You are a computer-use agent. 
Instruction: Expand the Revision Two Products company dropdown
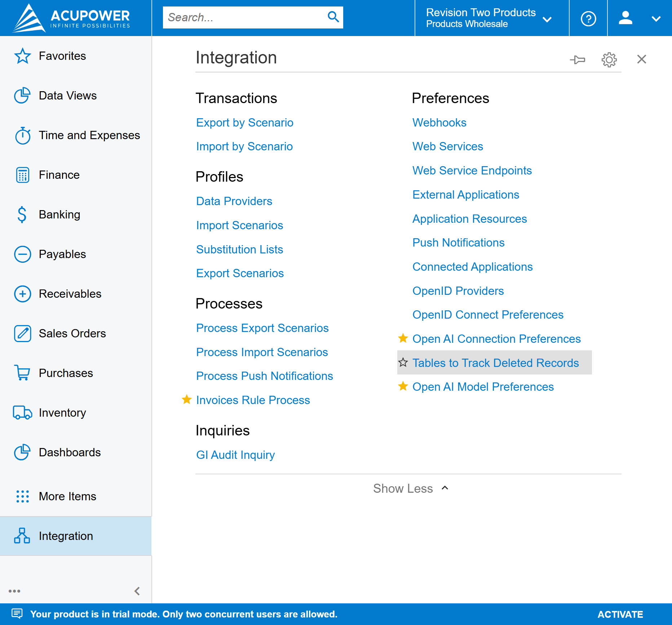click(547, 19)
